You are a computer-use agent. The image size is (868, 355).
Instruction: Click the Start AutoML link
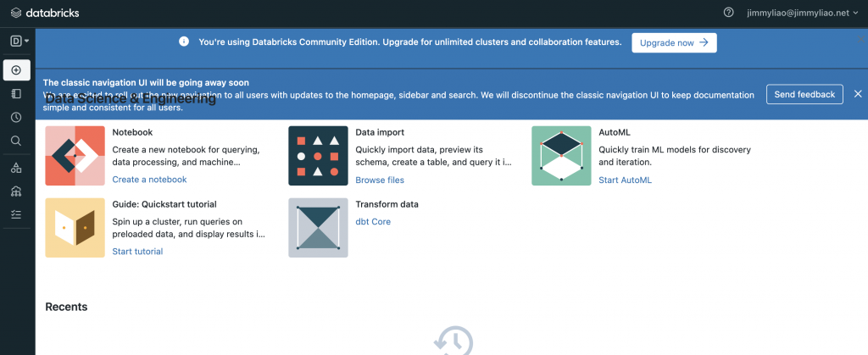[625, 180]
